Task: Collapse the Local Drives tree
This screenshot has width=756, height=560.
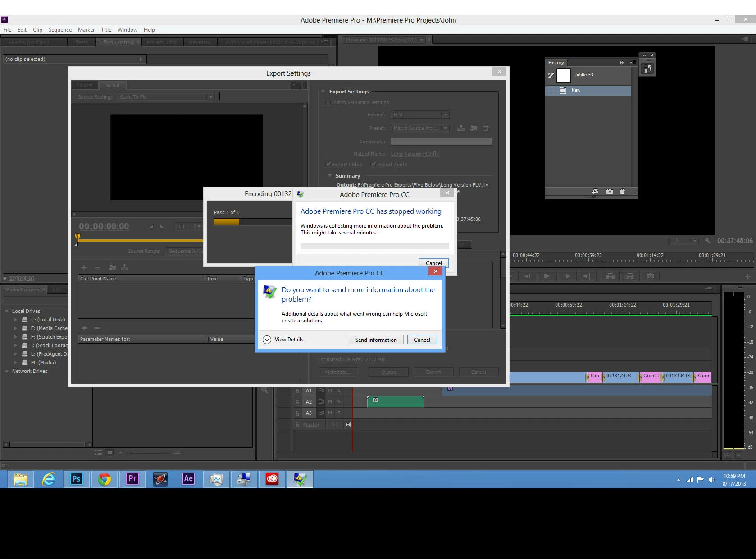Action: pyautogui.click(x=7, y=311)
